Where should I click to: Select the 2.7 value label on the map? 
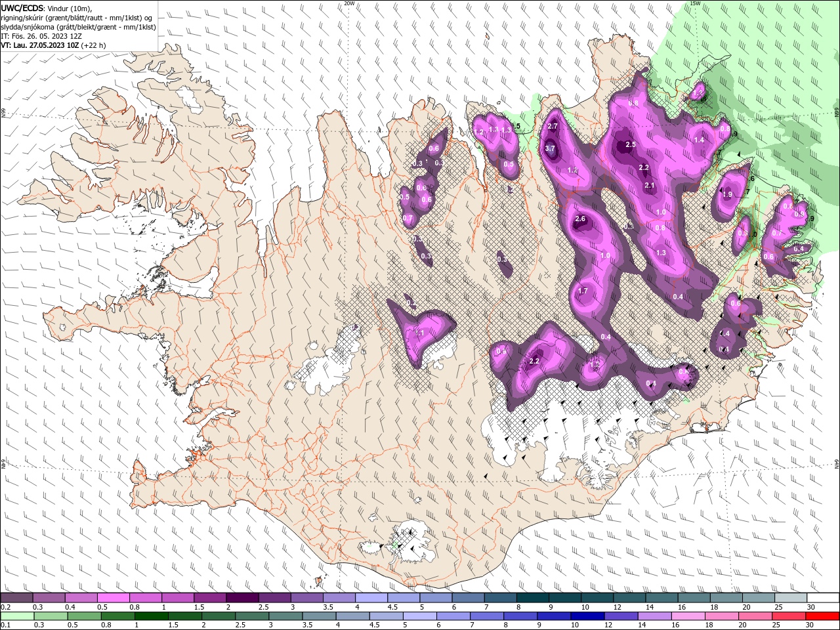[x=553, y=126]
